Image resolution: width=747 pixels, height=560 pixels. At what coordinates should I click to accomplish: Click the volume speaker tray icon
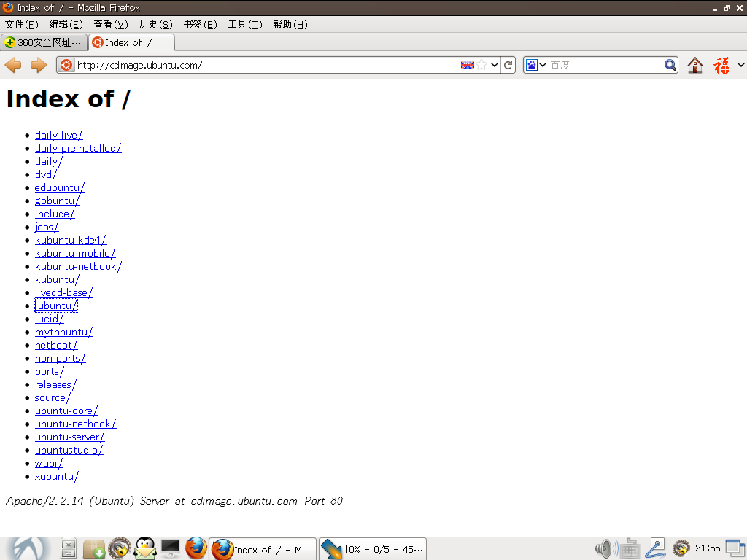[606, 548]
